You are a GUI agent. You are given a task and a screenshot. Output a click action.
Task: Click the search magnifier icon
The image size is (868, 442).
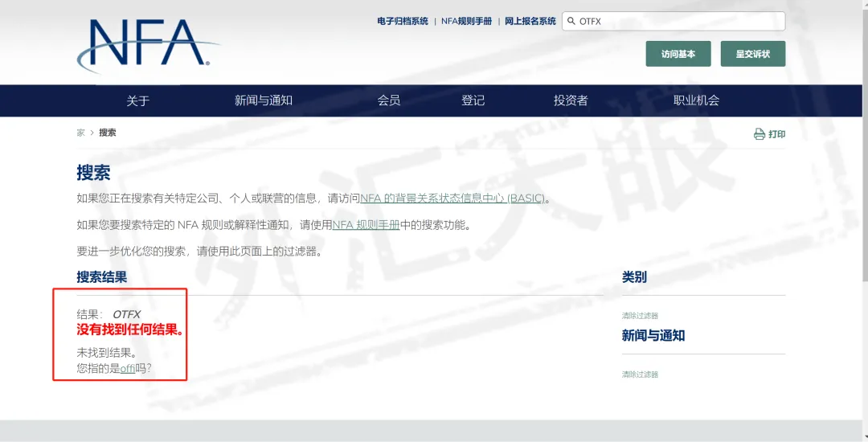coord(571,21)
